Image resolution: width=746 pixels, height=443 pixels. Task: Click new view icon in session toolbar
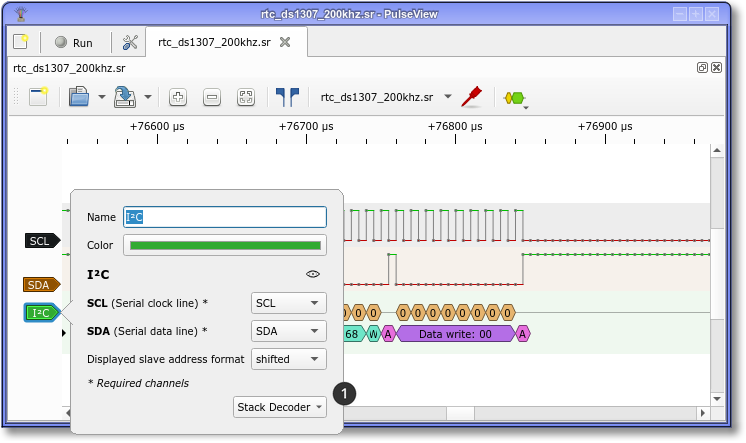pyautogui.click(x=38, y=97)
